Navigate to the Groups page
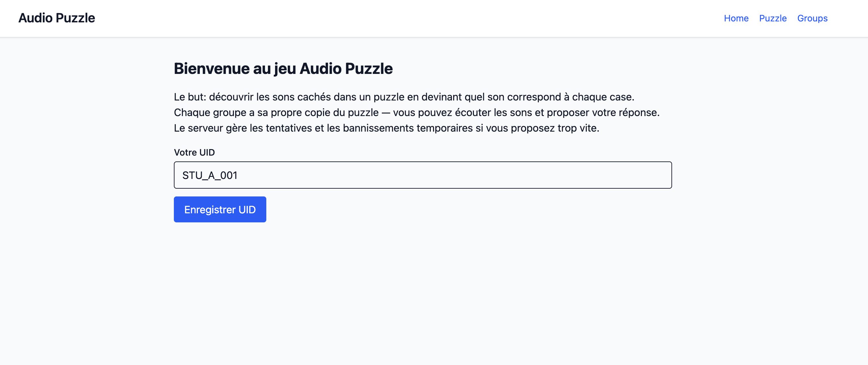The width and height of the screenshot is (868, 365). pyautogui.click(x=812, y=18)
